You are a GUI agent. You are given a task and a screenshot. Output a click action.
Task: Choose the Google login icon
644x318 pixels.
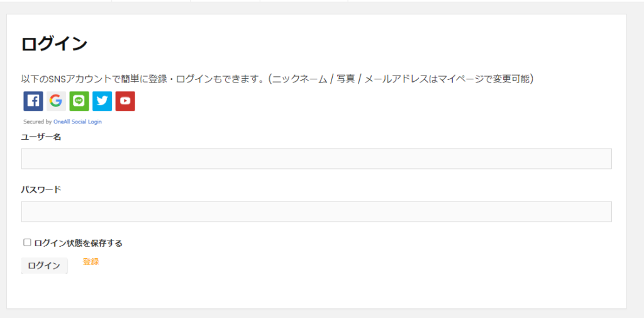pyautogui.click(x=56, y=101)
